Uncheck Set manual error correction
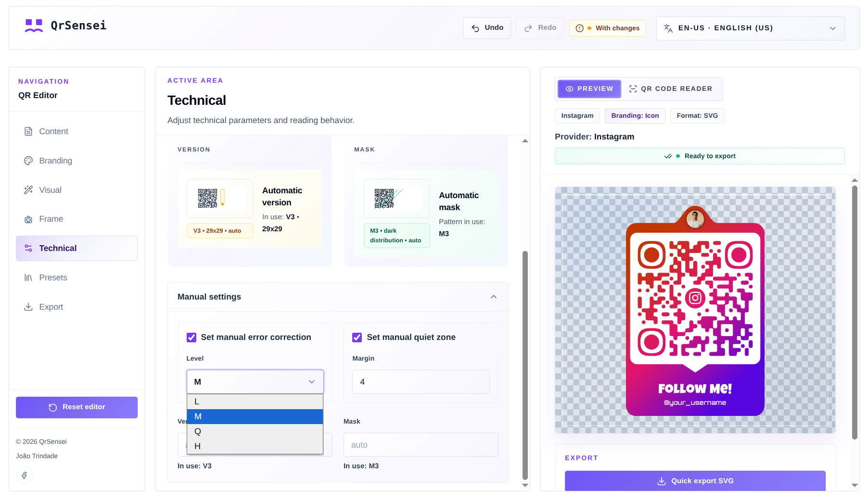 (191, 338)
